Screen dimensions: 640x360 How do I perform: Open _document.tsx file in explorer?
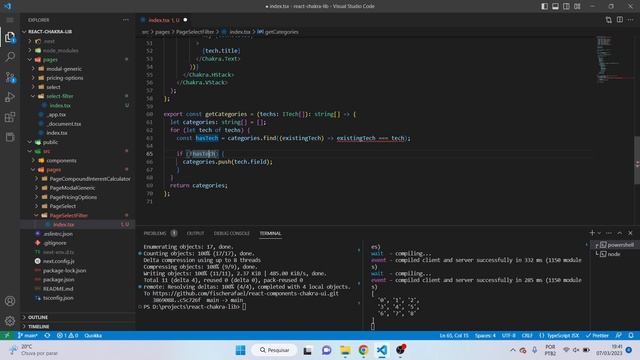(64, 124)
